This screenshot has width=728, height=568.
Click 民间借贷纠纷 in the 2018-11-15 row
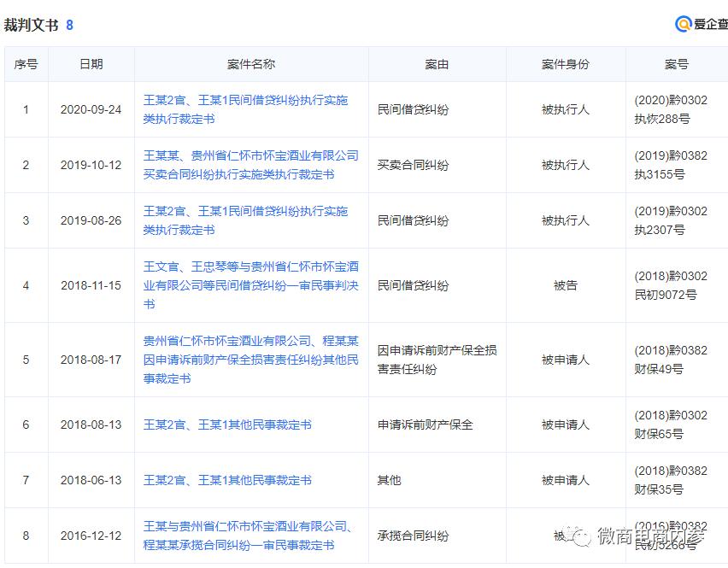(x=414, y=285)
